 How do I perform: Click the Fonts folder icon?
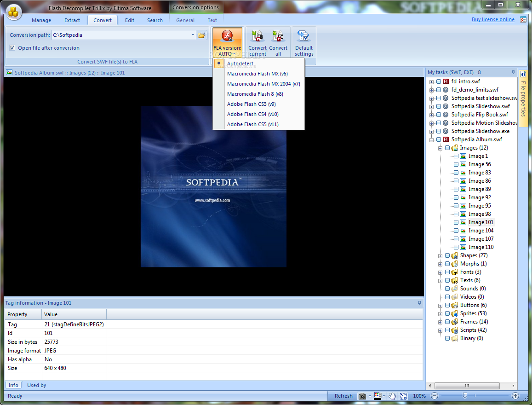pos(454,272)
